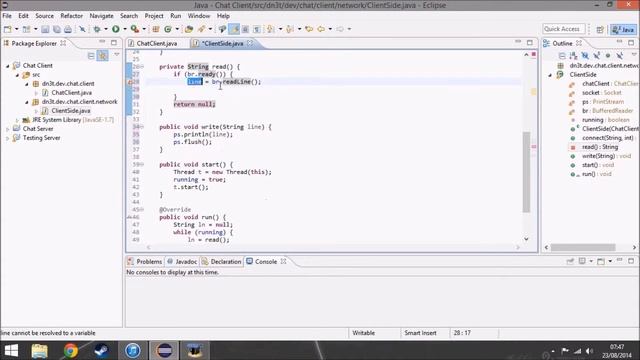Run the program with green Run button

tap(116, 29)
